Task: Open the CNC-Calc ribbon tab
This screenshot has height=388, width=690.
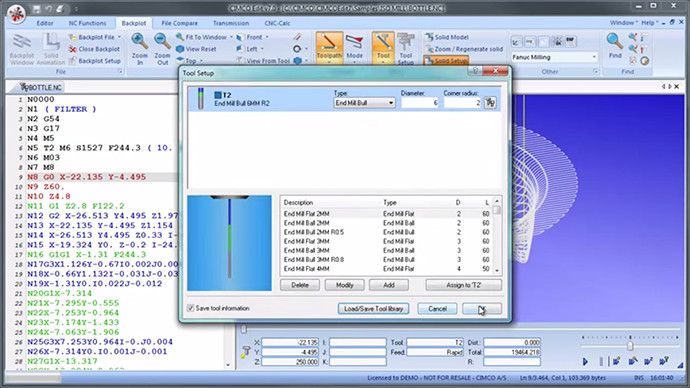Action: coord(277,23)
